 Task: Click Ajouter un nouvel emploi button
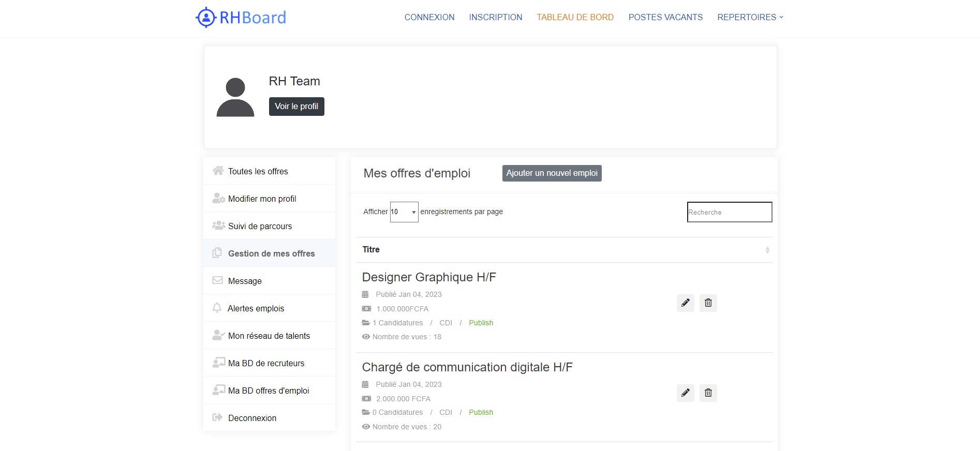tap(552, 173)
